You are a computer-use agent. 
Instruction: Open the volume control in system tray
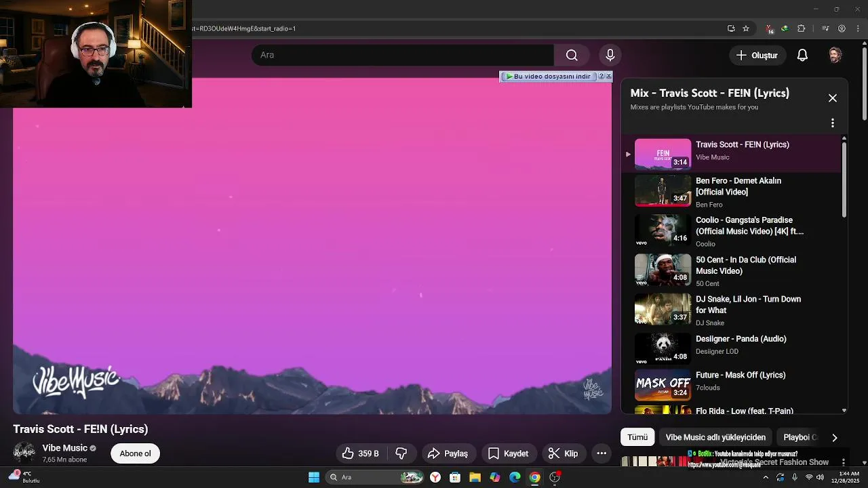pos(820,477)
